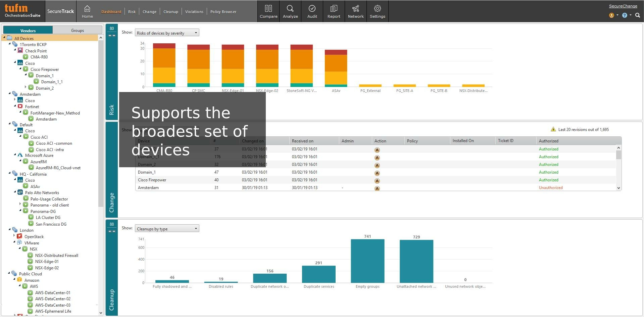Open the Cleanups by type dropdown
The height and width of the screenshot is (317, 644).
pos(167,229)
